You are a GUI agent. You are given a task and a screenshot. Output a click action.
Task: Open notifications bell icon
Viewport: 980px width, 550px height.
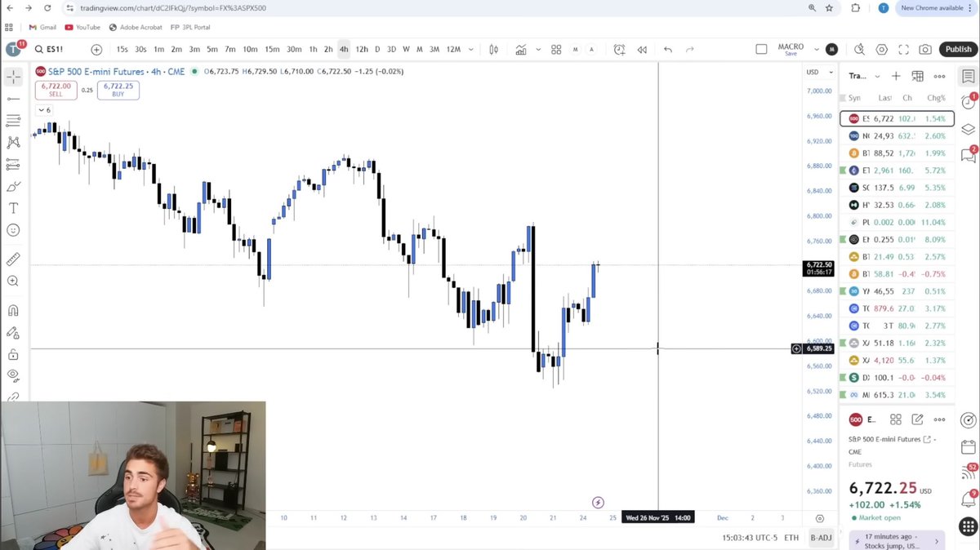click(x=968, y=499)
